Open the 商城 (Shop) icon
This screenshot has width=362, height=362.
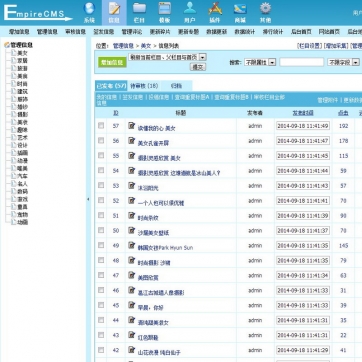point(240,13)
